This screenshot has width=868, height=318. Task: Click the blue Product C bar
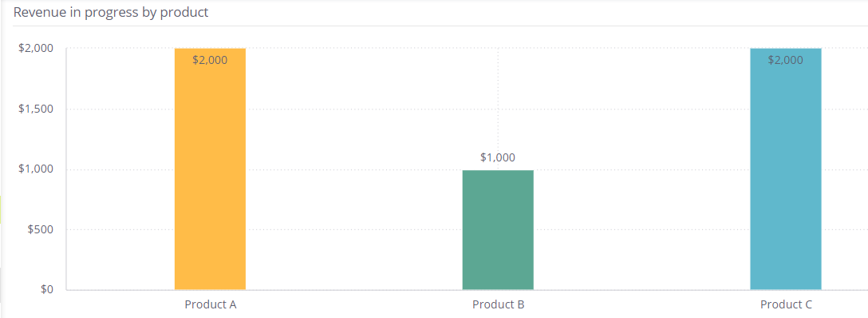[x=786, y=169]
